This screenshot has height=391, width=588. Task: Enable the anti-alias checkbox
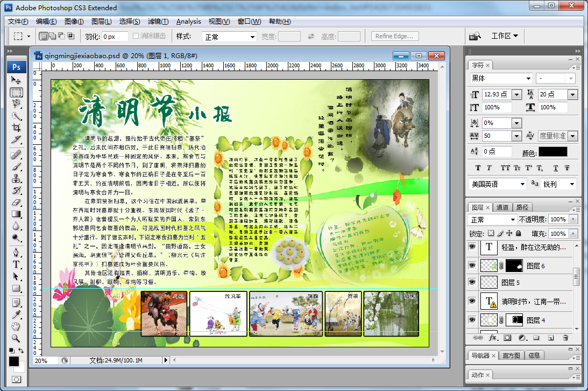136,36
